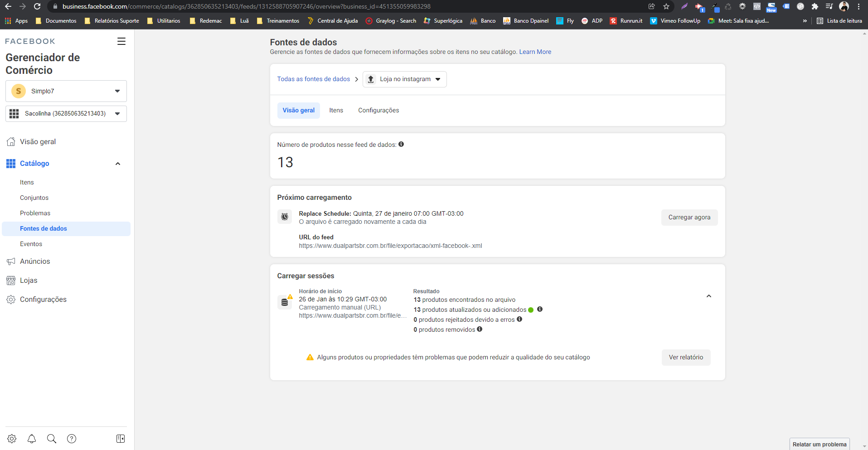Click the upload session database icon
This screenshot has height=450, width=868.
pos(285,302)
